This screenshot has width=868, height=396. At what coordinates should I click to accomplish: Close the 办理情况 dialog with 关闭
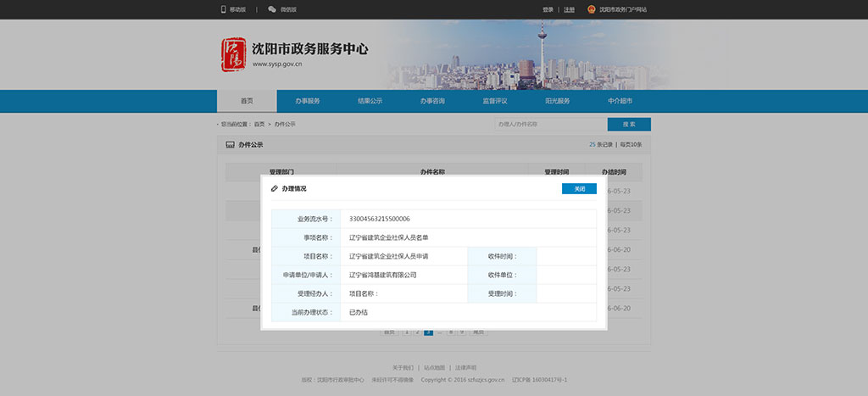(x=579, y=188)
